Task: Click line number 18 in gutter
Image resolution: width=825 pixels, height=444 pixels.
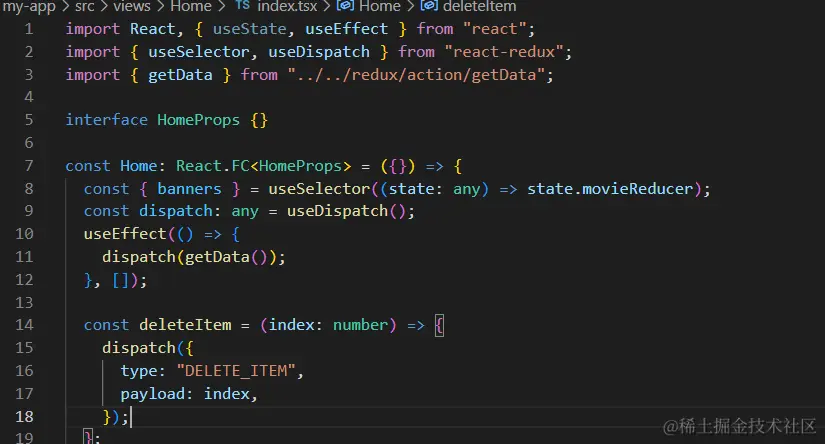Action: [24, 417]
